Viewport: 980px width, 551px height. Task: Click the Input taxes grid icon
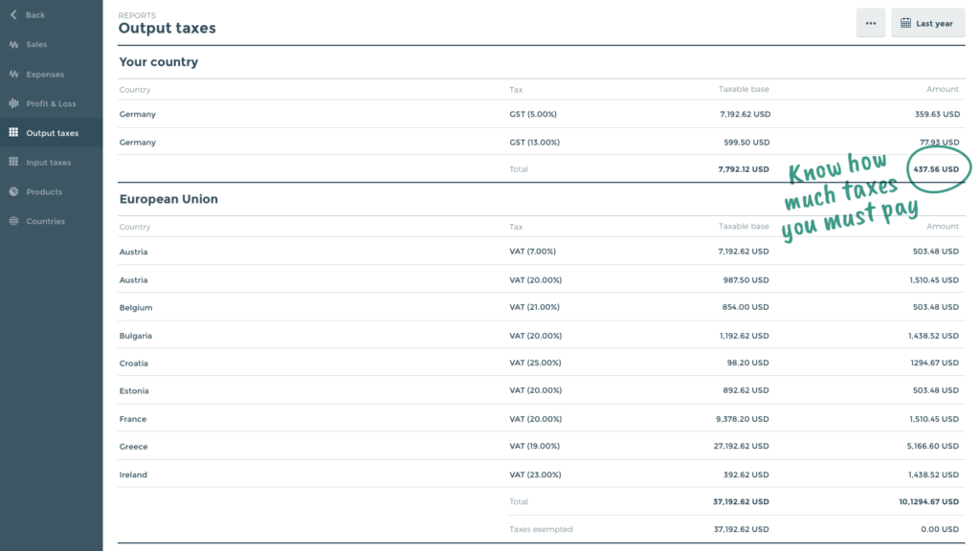[13, 163]
